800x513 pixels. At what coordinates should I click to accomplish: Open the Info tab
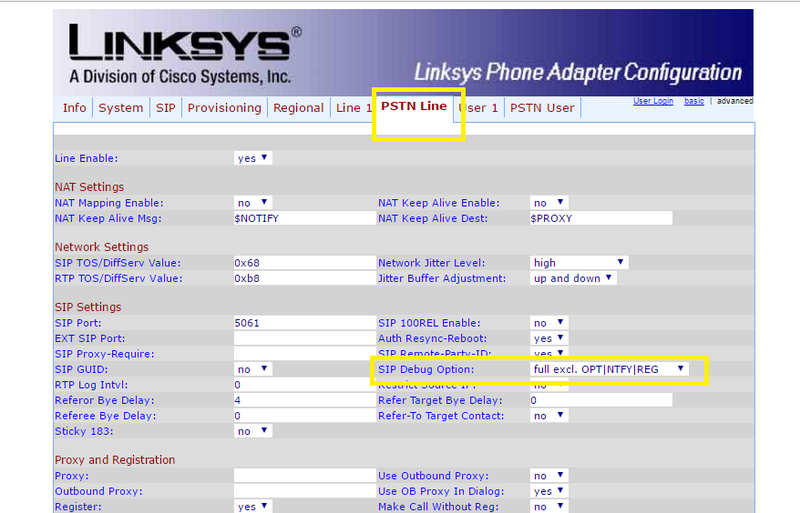click(74, 108)
